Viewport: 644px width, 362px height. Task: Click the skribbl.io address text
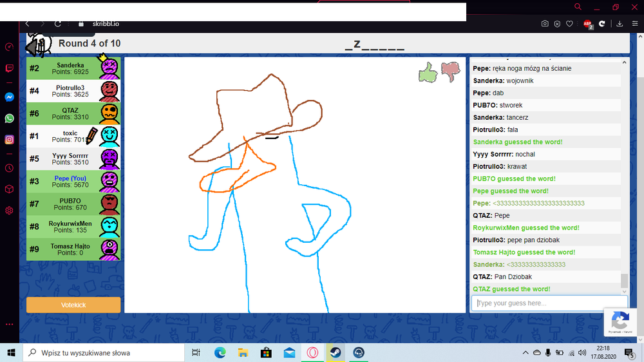[106, 24]
